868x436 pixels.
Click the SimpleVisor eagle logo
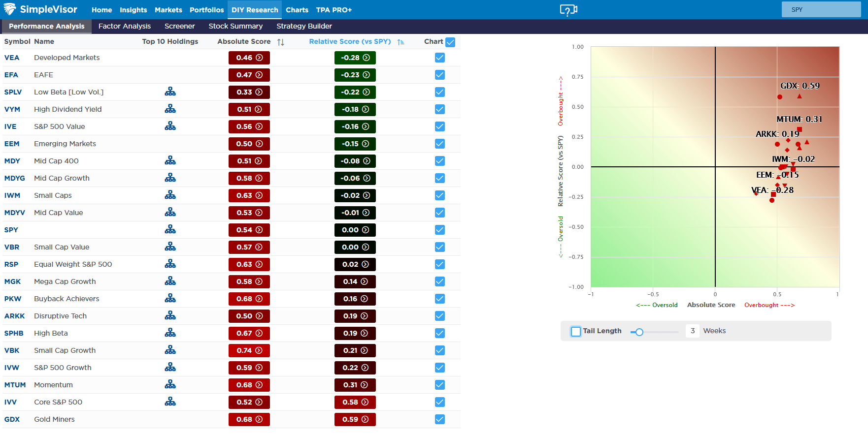pyautogui.click(x=10, y=9)
